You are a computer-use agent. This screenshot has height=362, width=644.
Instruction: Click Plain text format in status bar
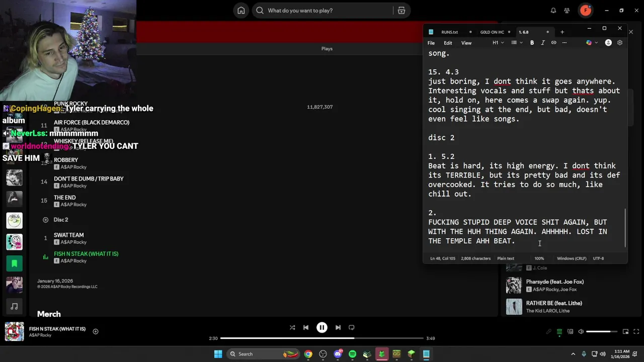point(506,258)
